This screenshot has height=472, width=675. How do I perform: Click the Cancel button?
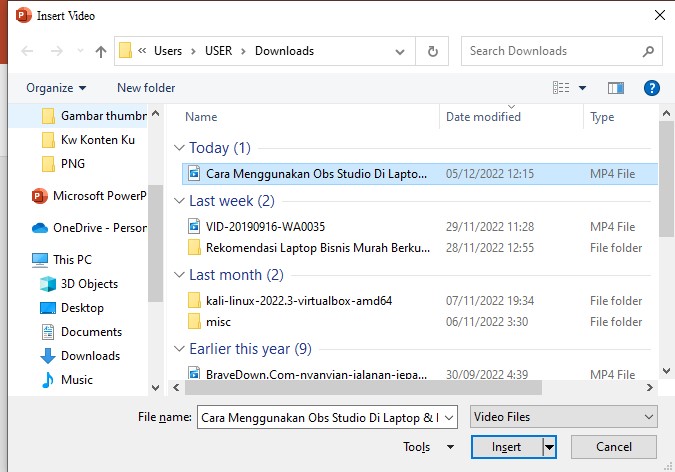(613, 447)
